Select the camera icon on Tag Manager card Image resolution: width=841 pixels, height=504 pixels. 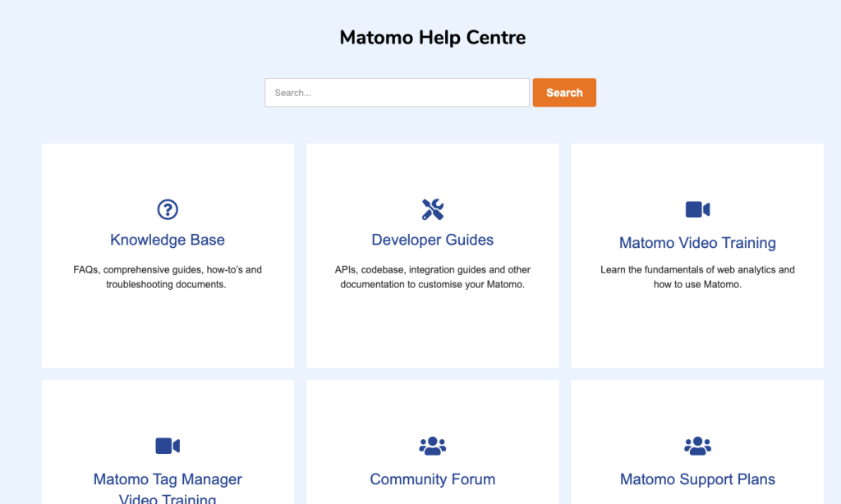click(168, 446)
